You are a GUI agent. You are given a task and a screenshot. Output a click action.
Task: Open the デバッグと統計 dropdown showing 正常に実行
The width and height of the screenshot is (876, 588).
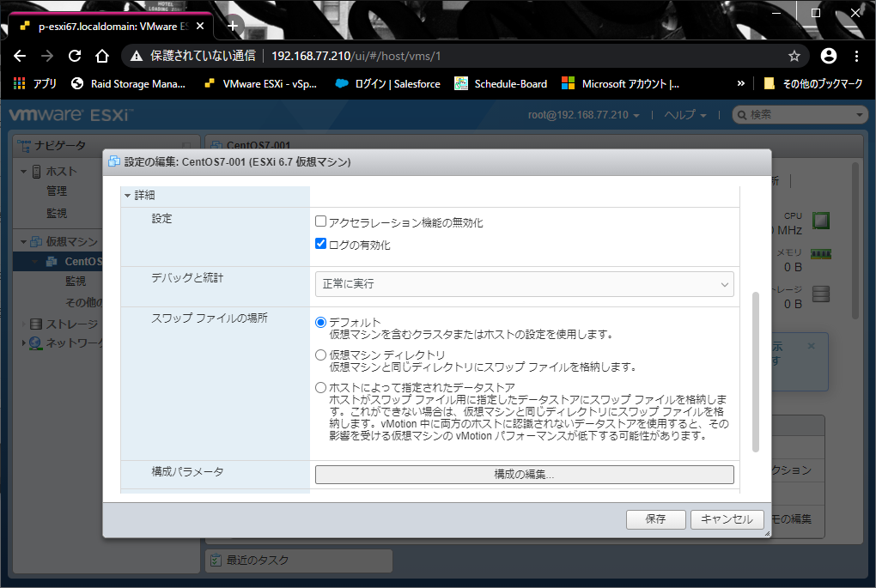[524, 283]
